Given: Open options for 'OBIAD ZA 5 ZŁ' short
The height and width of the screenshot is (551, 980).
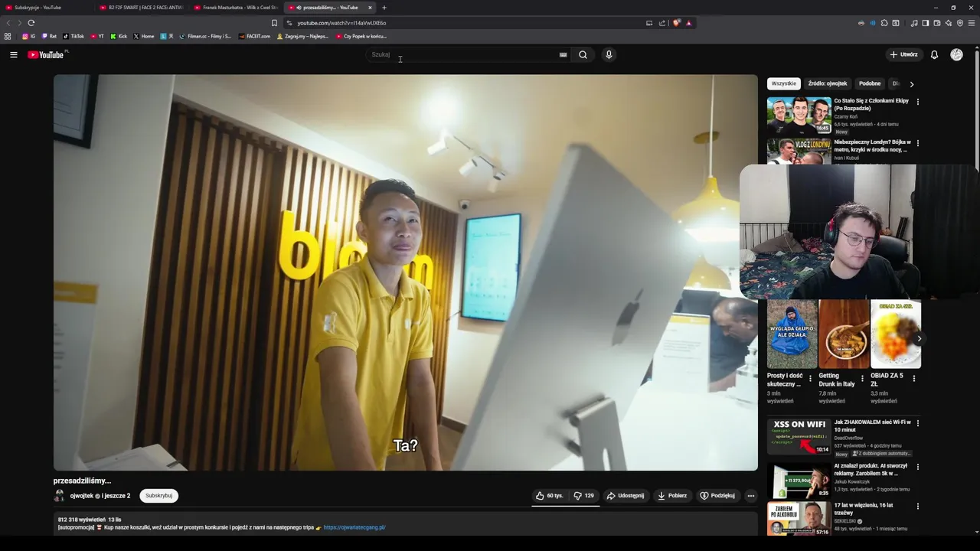Looking at the screenshot, I should coord(913,378).
